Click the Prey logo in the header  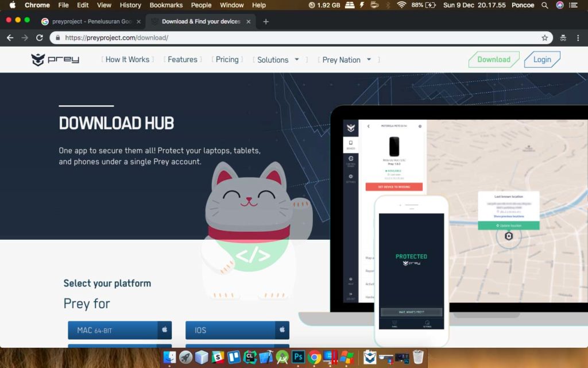click(55, 60)
